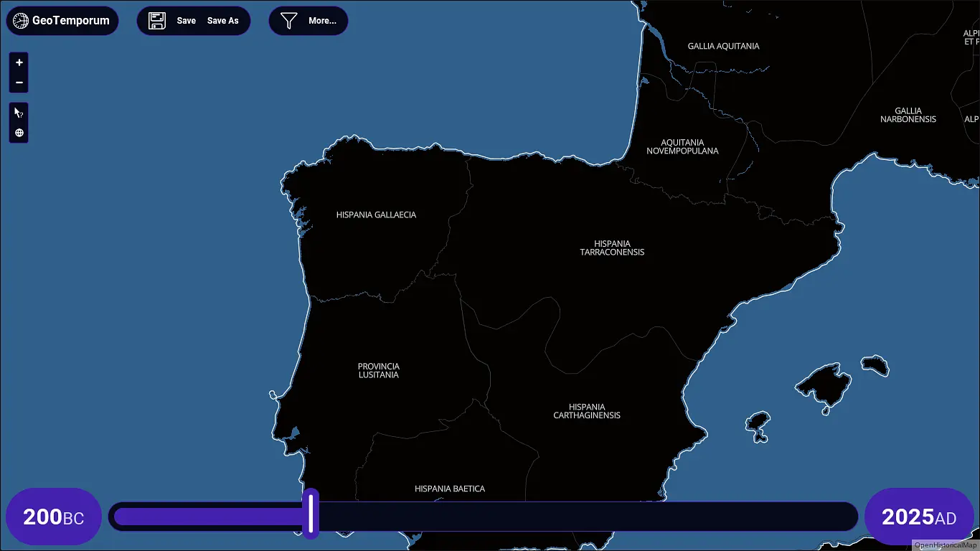Click the funnel filter icon
The width and height of the screenshot is (980, 551).
[x=288, y=21]
